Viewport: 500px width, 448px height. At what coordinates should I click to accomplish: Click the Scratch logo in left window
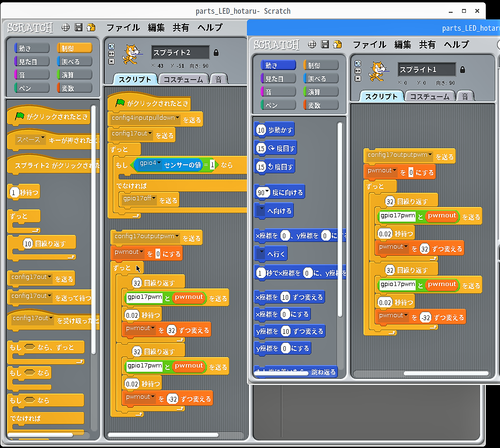coord(30,28)
